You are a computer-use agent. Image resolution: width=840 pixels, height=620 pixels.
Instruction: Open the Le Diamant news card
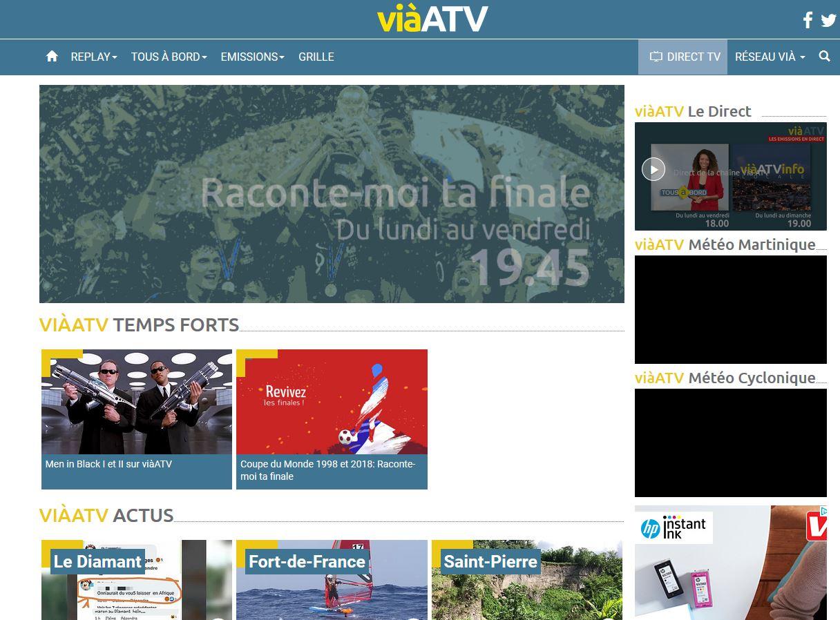click(137, 580)
